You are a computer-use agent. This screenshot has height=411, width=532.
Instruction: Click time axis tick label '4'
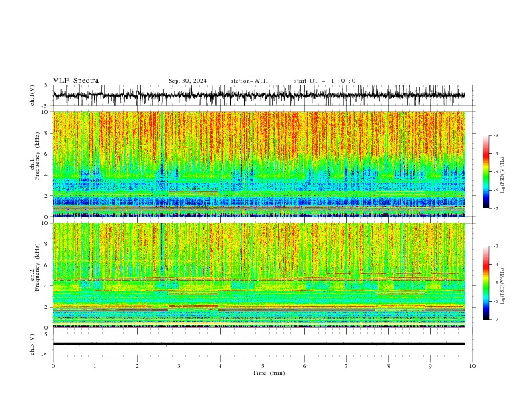[x=220, y=366]
